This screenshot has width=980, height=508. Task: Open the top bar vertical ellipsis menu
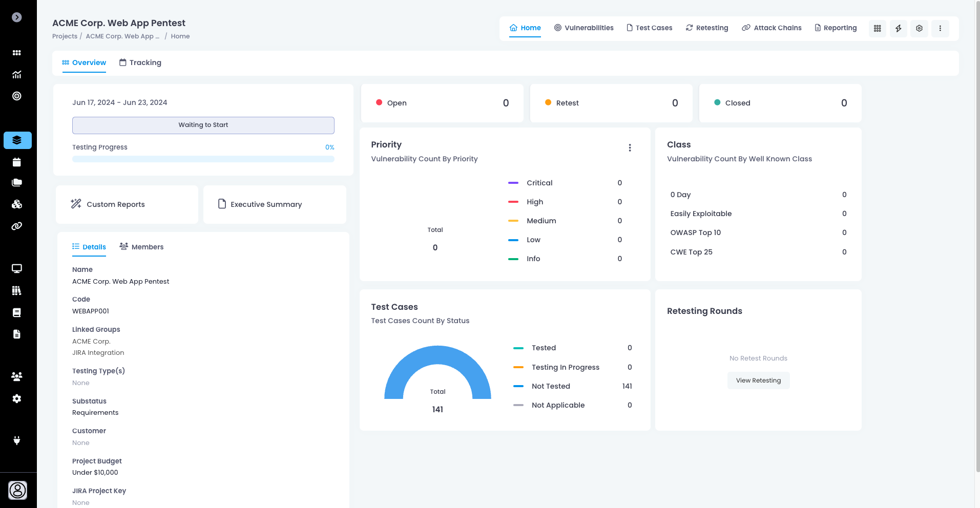(940, 29)
